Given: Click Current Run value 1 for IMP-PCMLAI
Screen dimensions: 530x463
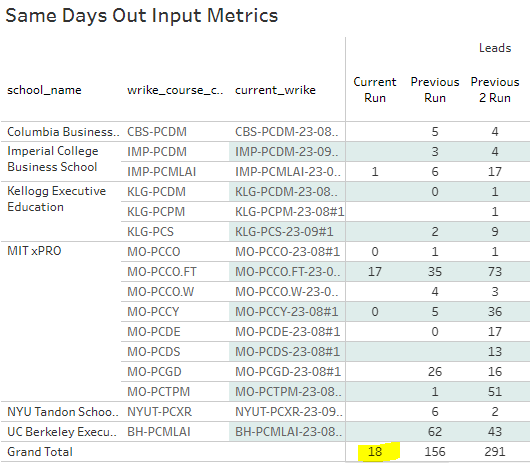Looking at the screenshot, I should click(x=375, y=172).
